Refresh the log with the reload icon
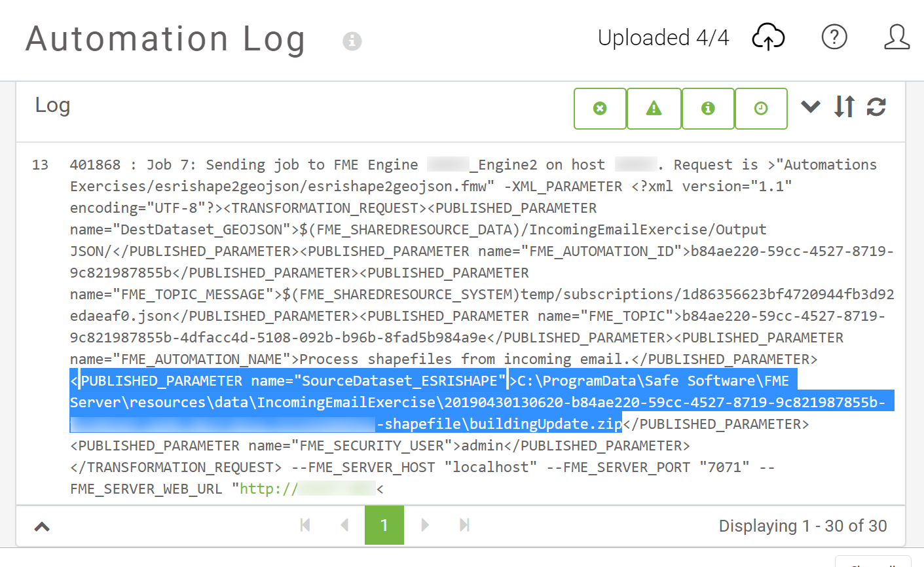 point(876,106)
